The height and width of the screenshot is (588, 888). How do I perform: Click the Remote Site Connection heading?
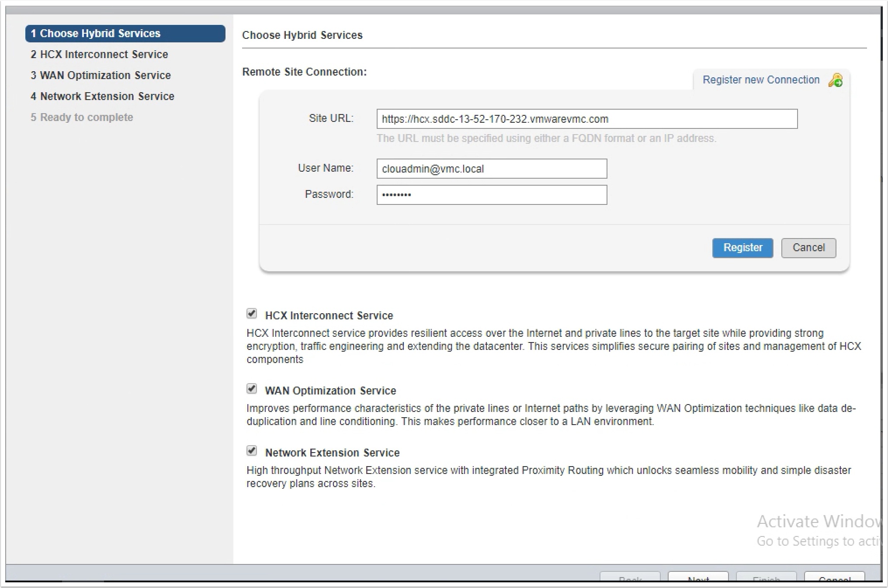(305, 72)
